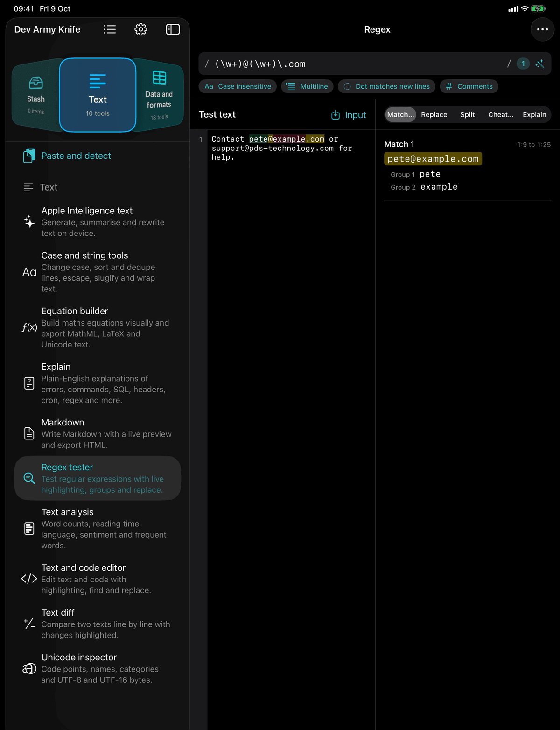Open Apple Intelligence text tool
560x730 pixels.
click(98, 221)
